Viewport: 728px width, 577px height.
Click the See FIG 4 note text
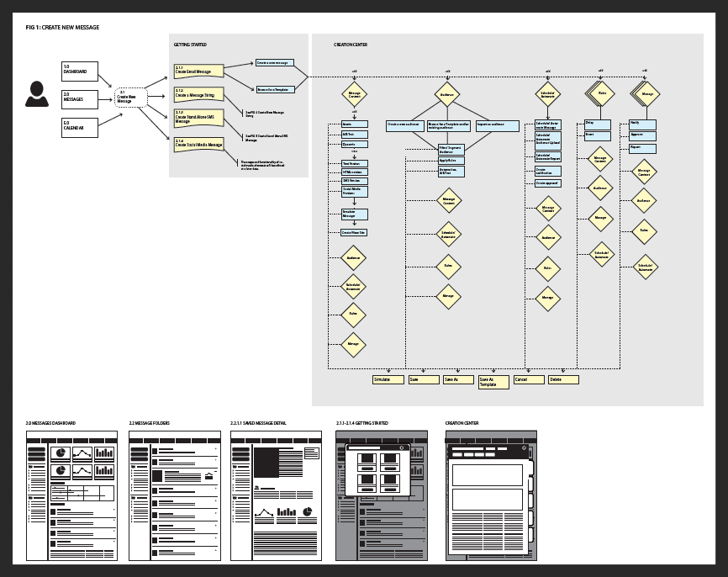point(264,114)
